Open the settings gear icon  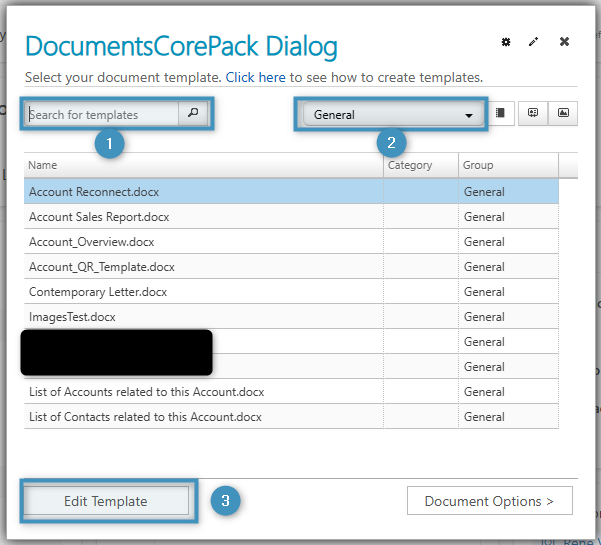coord(506,42)
